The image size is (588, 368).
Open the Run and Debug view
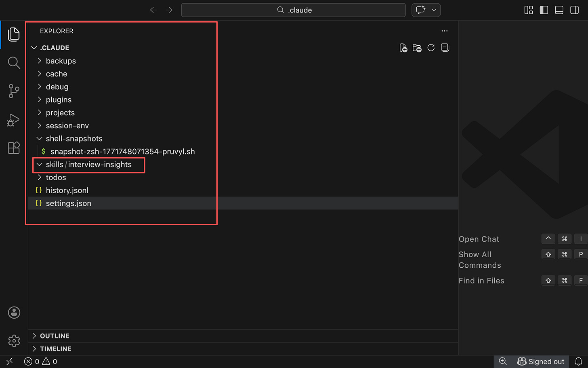(13, 120)
